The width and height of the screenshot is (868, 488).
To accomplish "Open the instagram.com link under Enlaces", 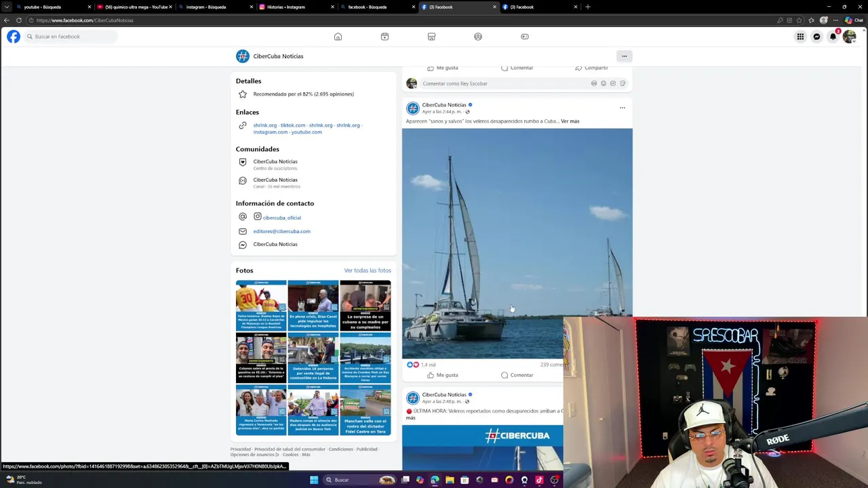I will point(271,132).
